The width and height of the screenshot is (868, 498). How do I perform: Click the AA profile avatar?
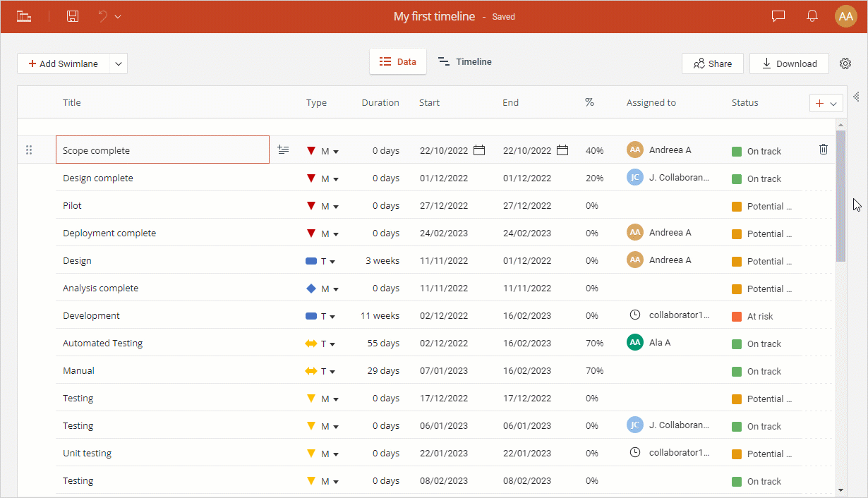click(845, 16)
